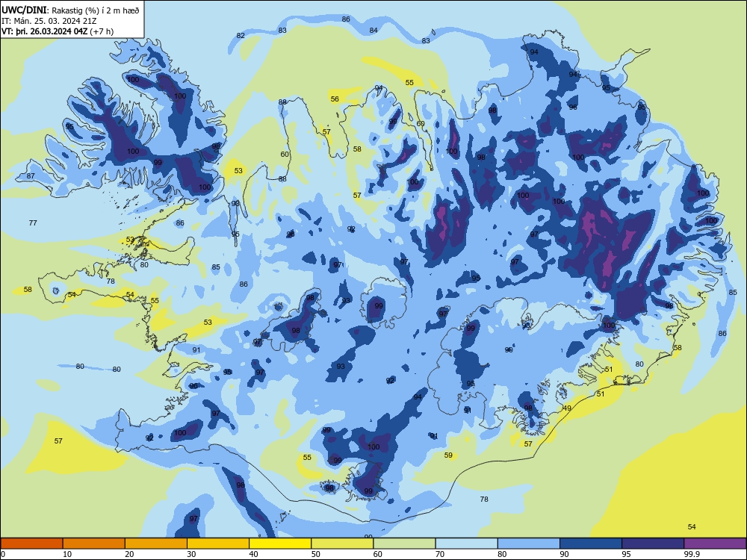Click the 'UWC/DINI: Rakastig (%) í 2 m hæð' title

coord(70,10)
